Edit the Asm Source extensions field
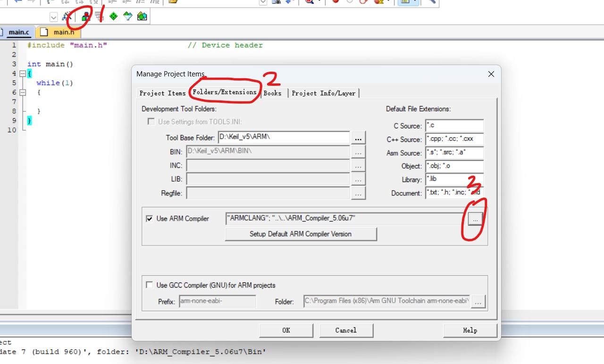 [454, 153]
